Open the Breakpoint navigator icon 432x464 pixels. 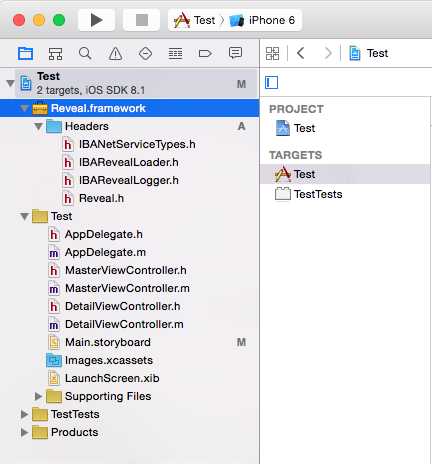(x=205, y=53)
